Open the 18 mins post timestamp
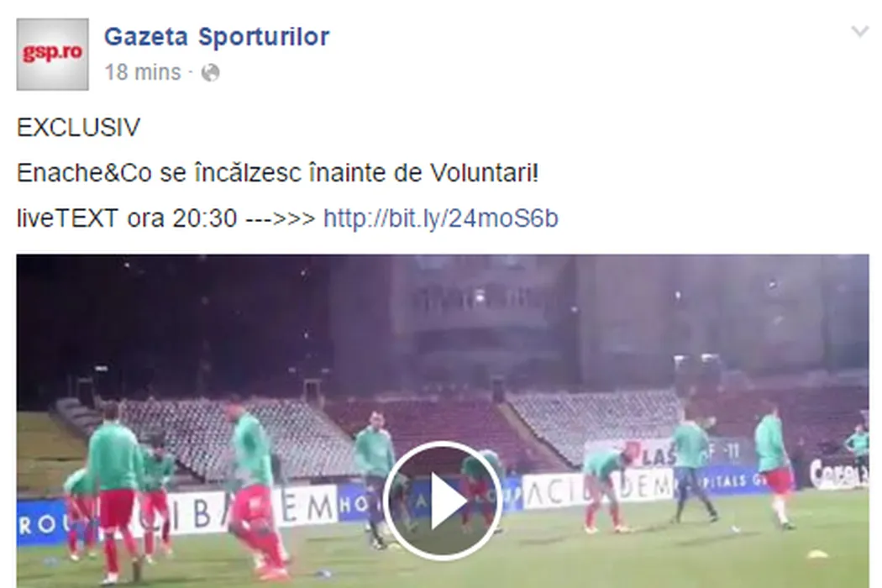882x588 pixels. coord(143,72)
